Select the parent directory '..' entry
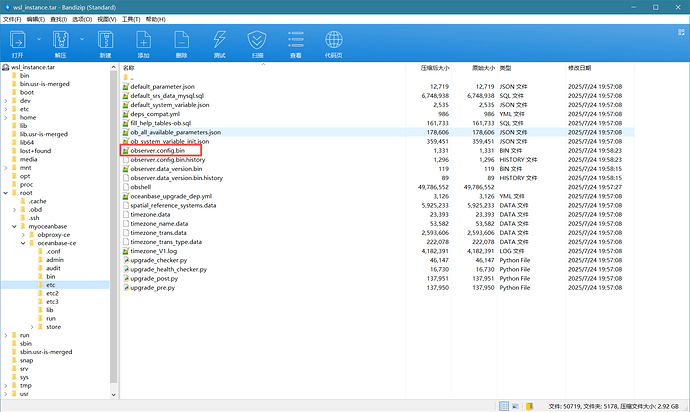Image resolution: width=690 pixels, height=412 pixels. (128, 77)
